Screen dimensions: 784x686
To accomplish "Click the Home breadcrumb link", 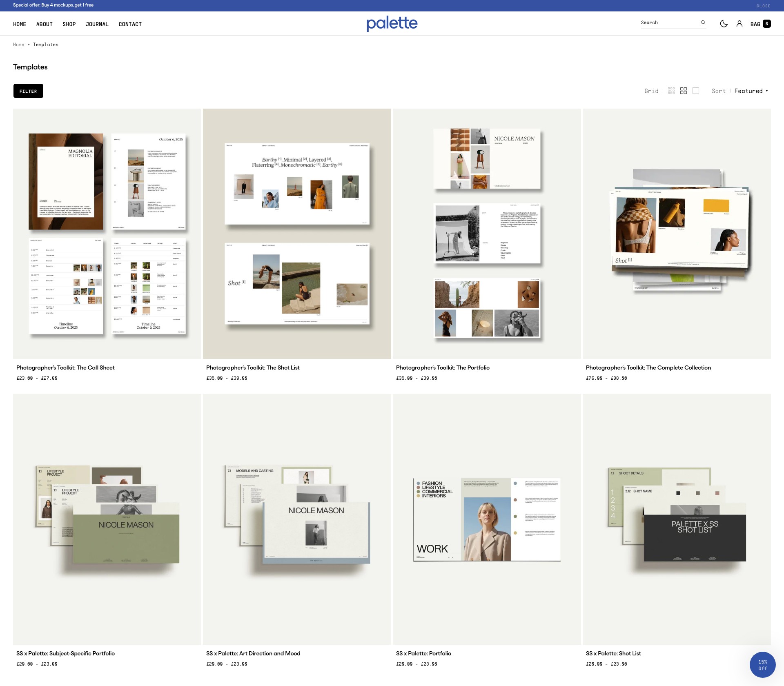I will 19,45.
